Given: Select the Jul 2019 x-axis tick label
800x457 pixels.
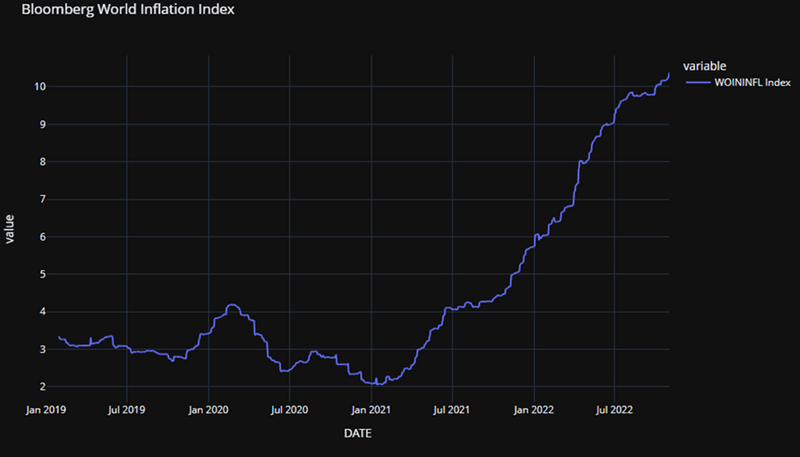Looking at the screenshot, I should pyautogui.click(x=127, y=409).
